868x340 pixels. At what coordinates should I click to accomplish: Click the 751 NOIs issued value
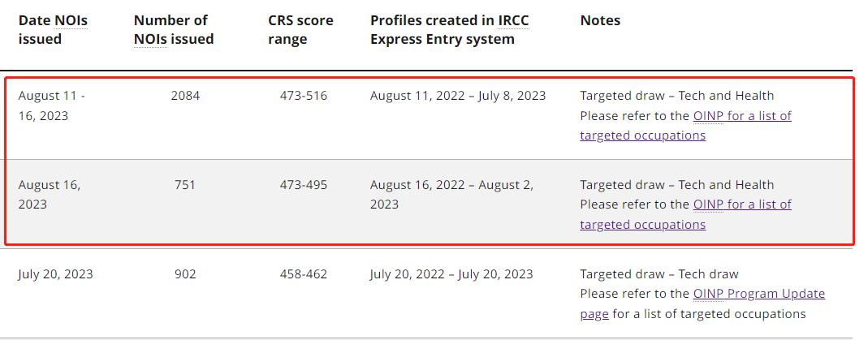pyautogui.click(x=185, y=185)
